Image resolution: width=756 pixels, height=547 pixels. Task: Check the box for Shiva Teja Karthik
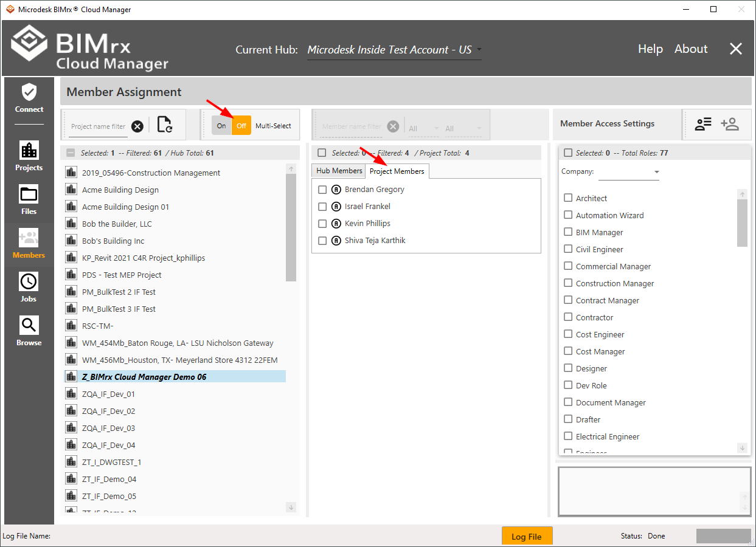point(322,241)
